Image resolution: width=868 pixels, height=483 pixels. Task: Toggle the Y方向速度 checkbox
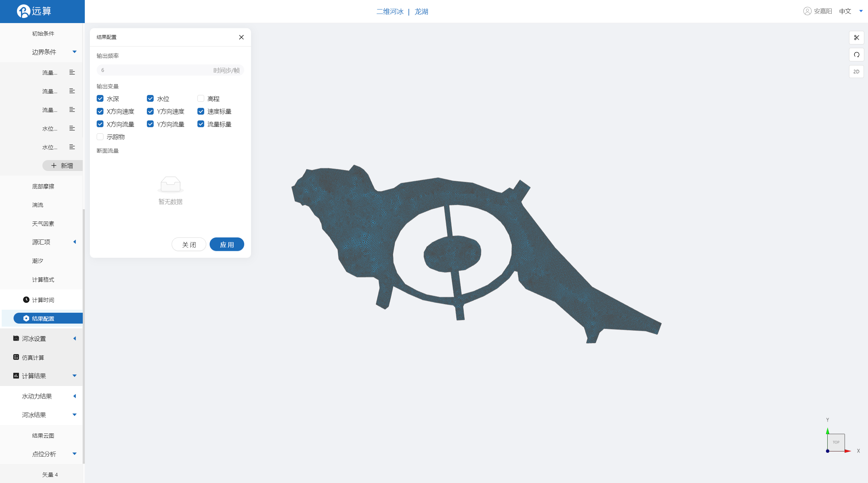(150, 111)
